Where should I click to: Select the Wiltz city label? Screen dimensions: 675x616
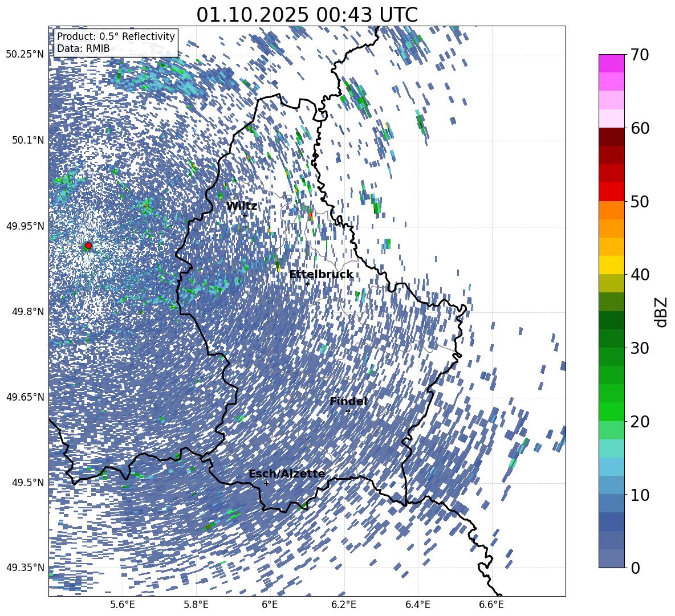point(242,206)
